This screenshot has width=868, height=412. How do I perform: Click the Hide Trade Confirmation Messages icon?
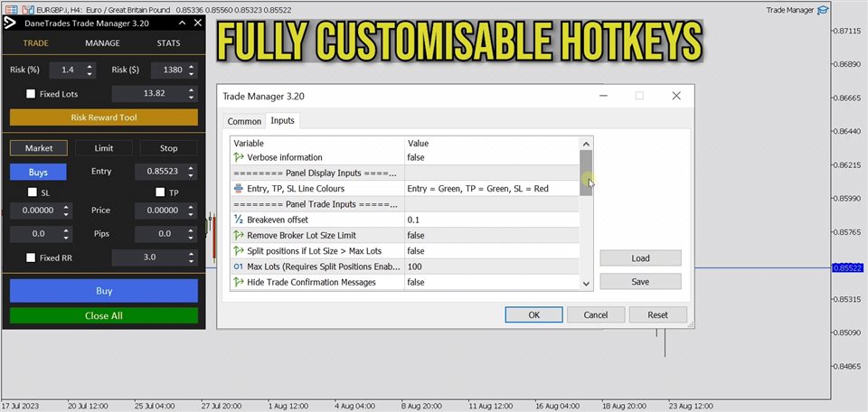pos(239,282)
